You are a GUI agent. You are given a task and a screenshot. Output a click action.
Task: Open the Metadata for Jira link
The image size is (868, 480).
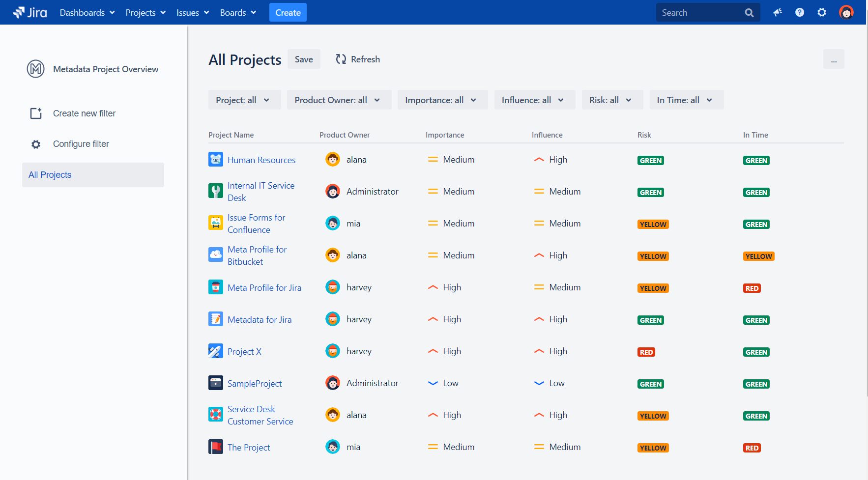pyautogui.click(x=260, y=319)
